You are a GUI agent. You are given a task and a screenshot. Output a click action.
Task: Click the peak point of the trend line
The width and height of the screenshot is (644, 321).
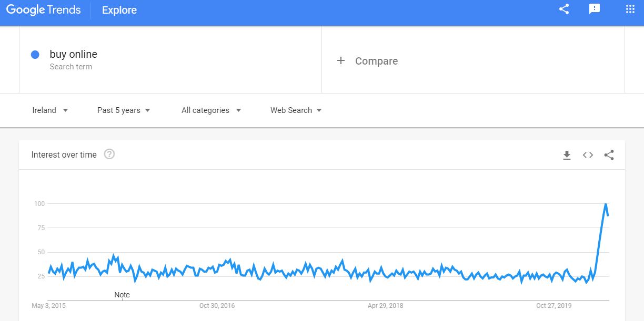(606, 203)
